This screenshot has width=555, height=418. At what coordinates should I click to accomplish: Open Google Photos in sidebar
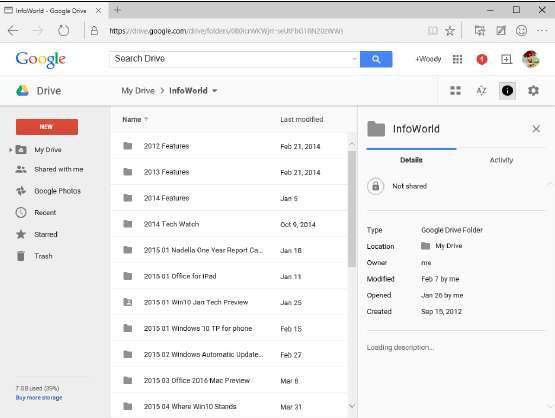(57, 191)
